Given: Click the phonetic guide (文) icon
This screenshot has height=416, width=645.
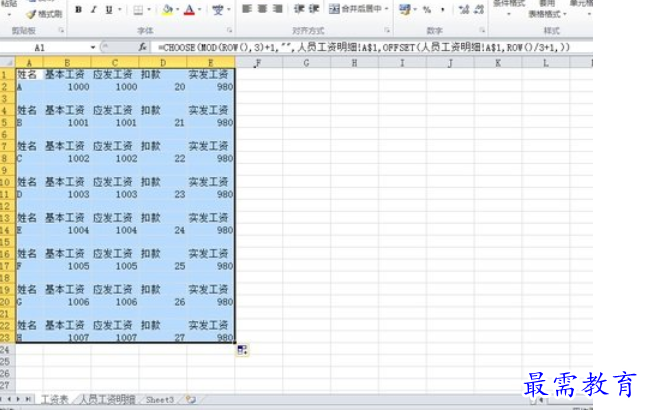Looking at the screenshot, I should pos(218,10).
